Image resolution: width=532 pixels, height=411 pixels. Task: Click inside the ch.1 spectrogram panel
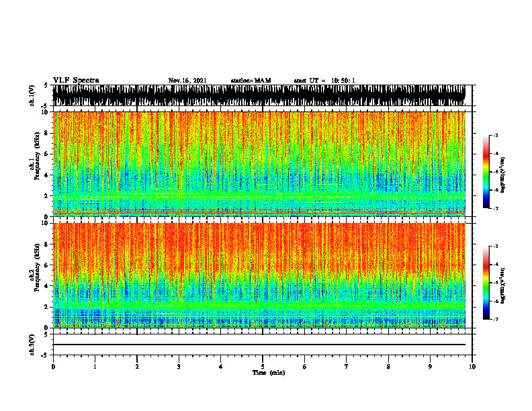tap(259, 164)
